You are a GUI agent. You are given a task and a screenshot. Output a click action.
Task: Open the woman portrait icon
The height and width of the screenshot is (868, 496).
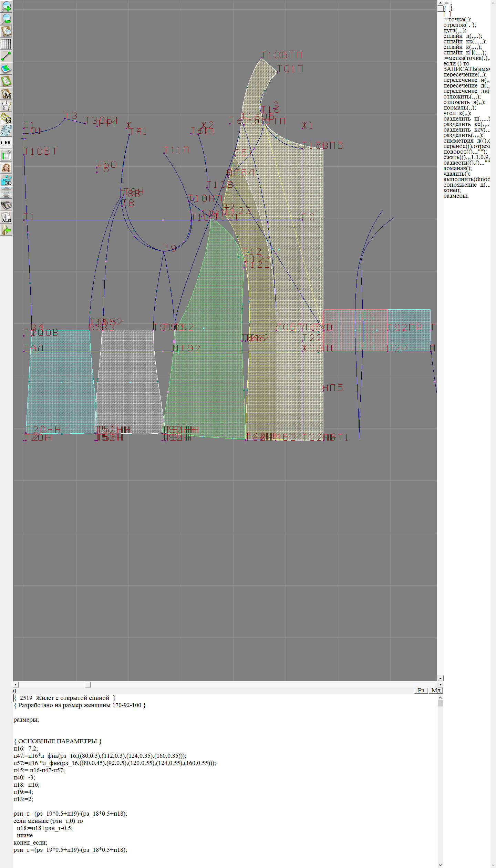6,168
